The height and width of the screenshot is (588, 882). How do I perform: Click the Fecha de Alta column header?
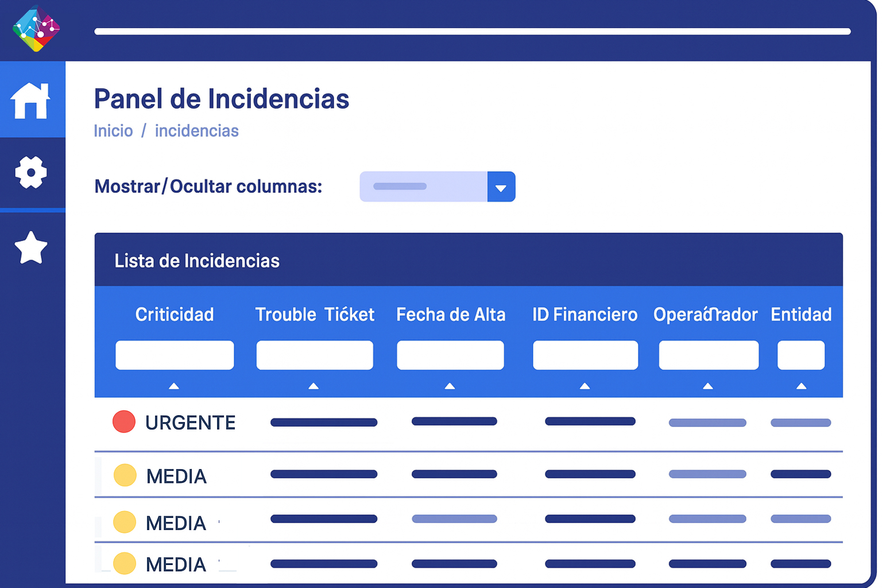pos(451,314)
